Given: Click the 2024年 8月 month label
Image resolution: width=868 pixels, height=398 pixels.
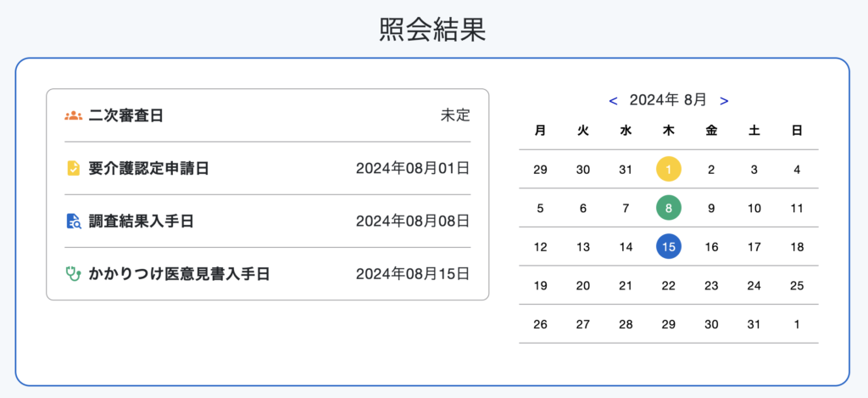Looking at the screenshot, I should (x=668, y=100).
